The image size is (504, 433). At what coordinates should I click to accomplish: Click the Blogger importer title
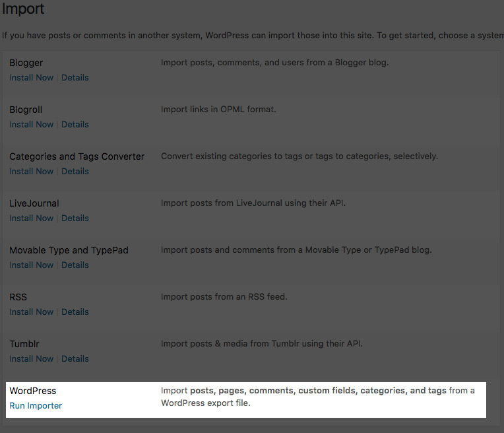pos(26,63)
